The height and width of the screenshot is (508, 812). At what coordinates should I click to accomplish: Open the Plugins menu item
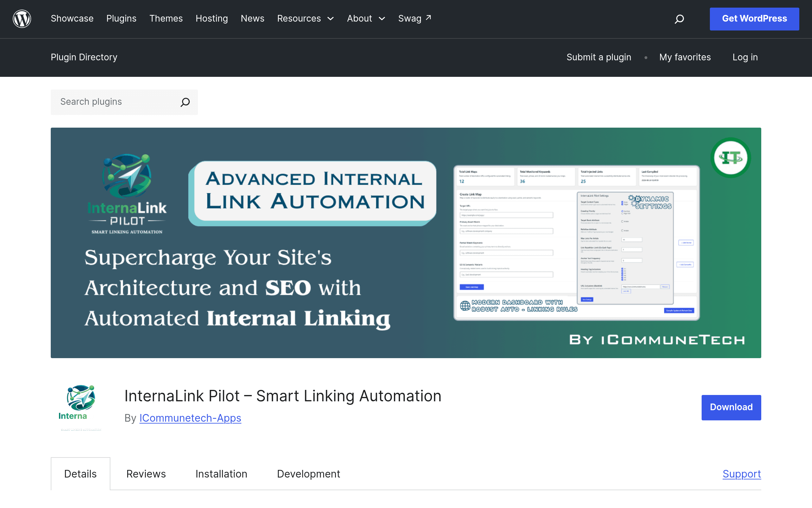(x=121, y=18)
